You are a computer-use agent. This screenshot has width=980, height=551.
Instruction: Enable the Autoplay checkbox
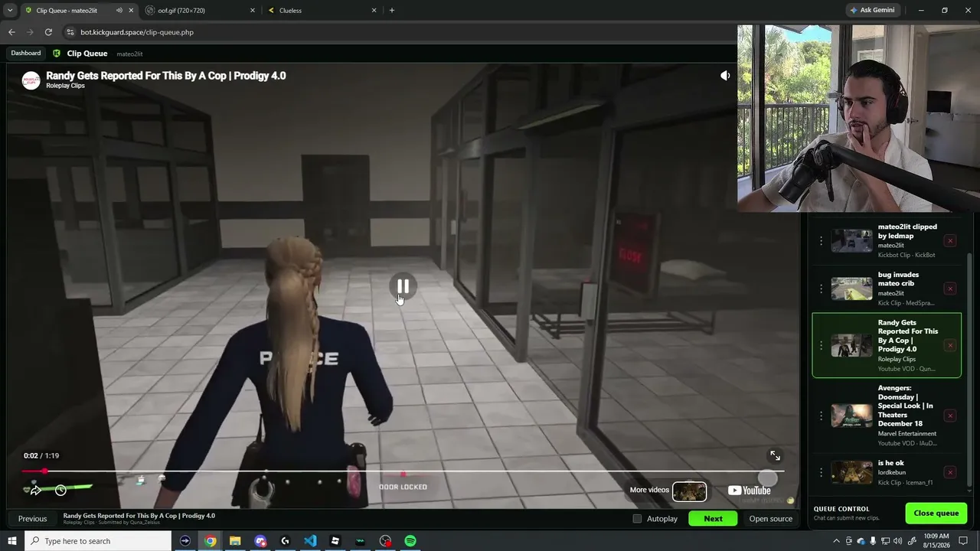coord(637,519)
